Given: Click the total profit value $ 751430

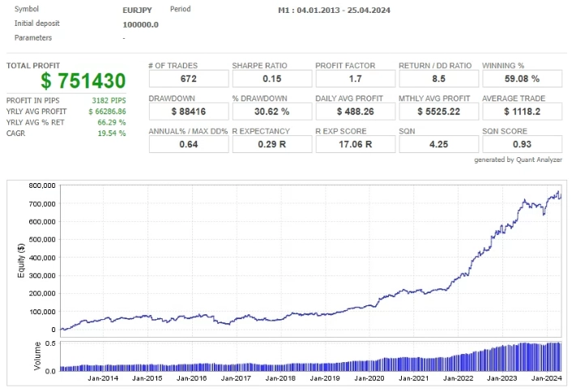Looking at the screenshot, I should point(84,80).
